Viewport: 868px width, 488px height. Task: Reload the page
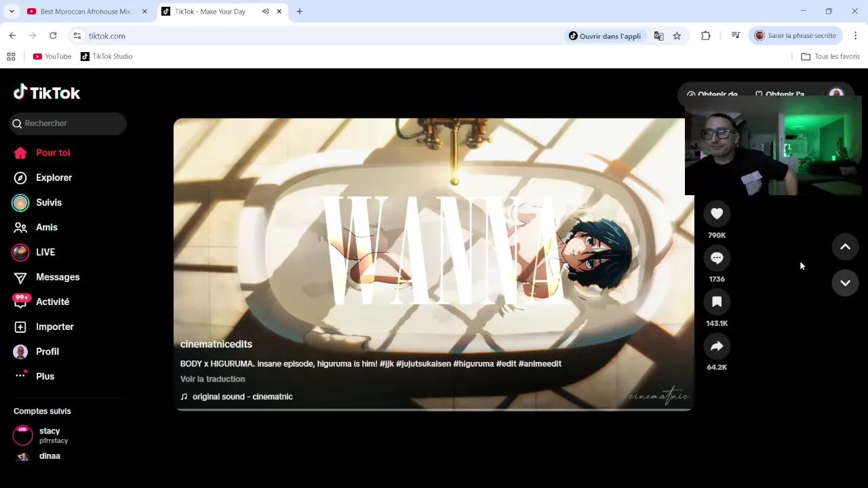coord(53,36)
